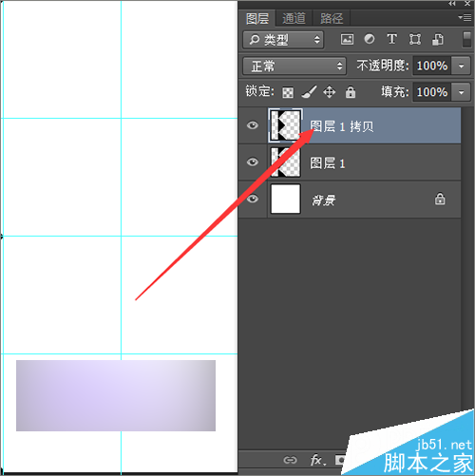Filter layers by smart object icon
Image resolution: width=475 pixels, height=476 pixels.
tap(438, 40)
